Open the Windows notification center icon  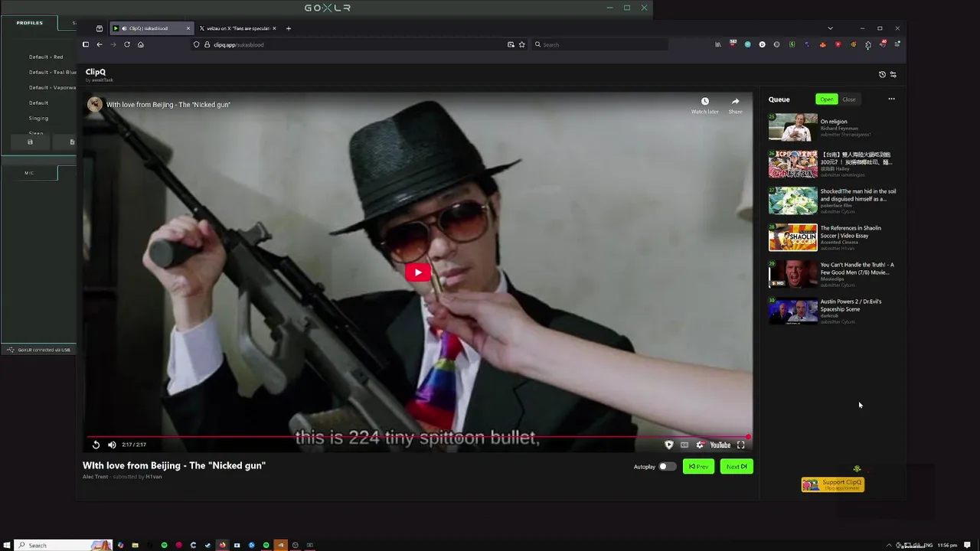pos(966,545)
